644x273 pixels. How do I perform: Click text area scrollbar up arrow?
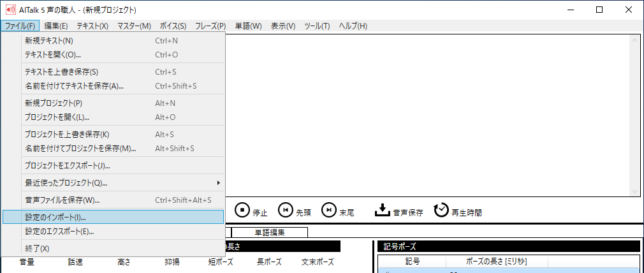(x=635, y=40)
